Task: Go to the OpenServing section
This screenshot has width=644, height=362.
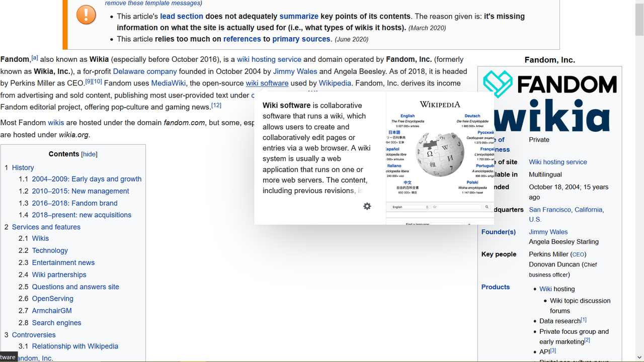Action: pyautogui.click(x=53, y=299)
